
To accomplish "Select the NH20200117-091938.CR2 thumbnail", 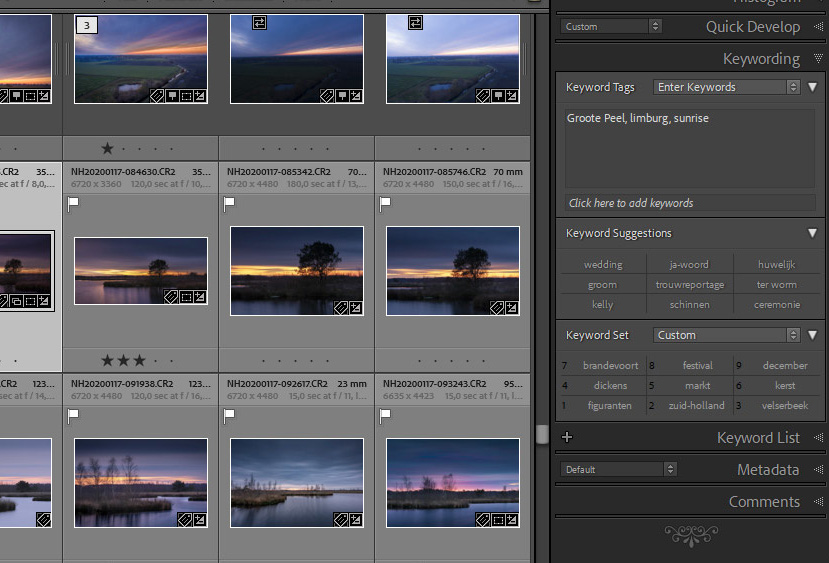I will click(141, 483).
